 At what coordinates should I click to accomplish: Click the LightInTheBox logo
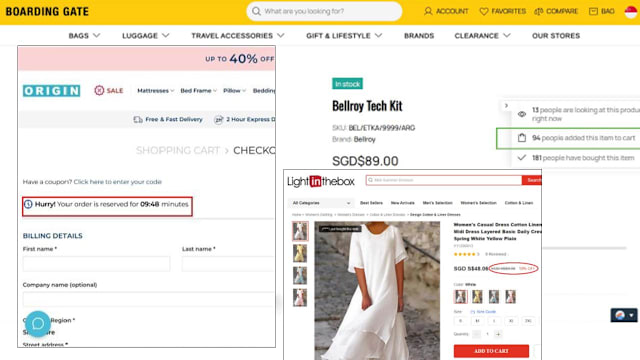point(321,181)
